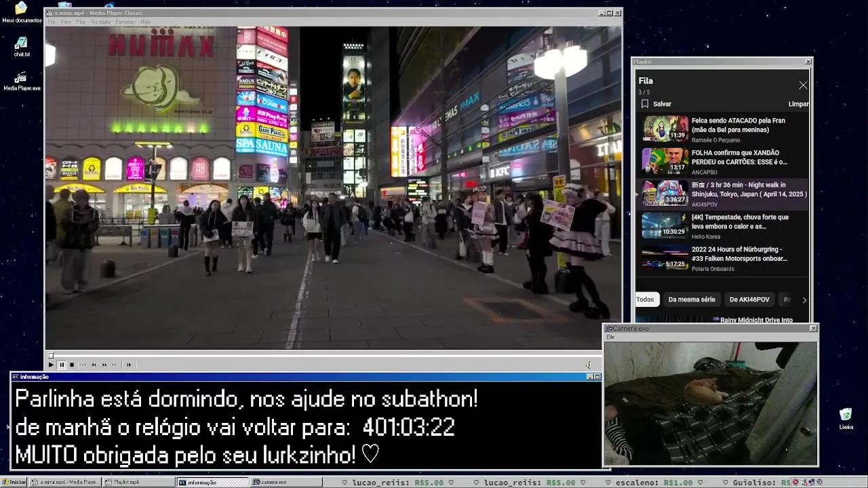Screen dimensions: 868x488
Task: Skip to next track in Media Player
Action: coord(115,365)
